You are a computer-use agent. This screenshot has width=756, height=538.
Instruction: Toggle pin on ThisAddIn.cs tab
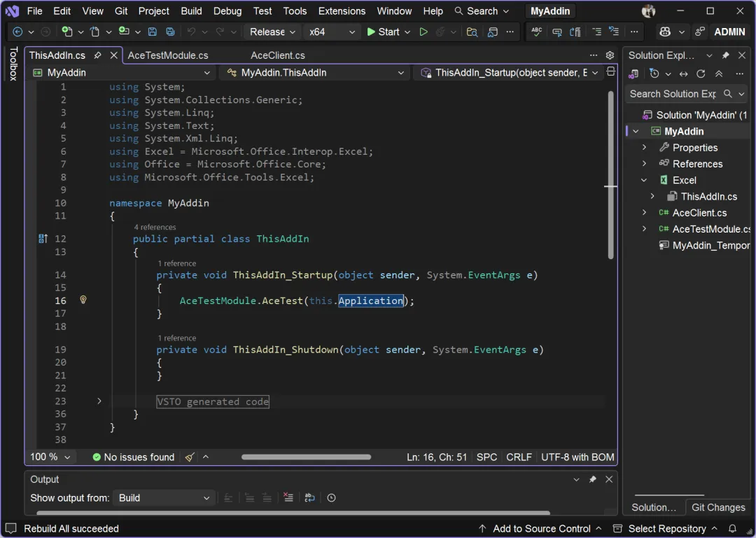coord(98,55)
